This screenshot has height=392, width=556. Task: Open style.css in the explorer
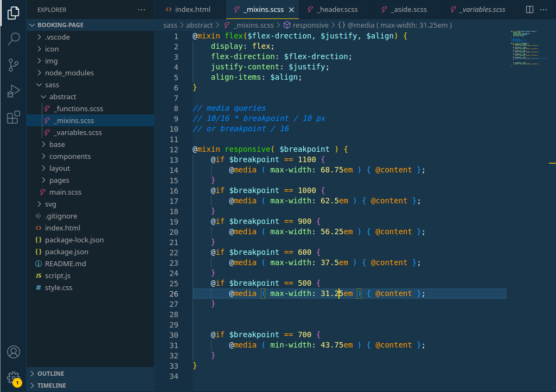pyautogui.click(x=91, y=287)
